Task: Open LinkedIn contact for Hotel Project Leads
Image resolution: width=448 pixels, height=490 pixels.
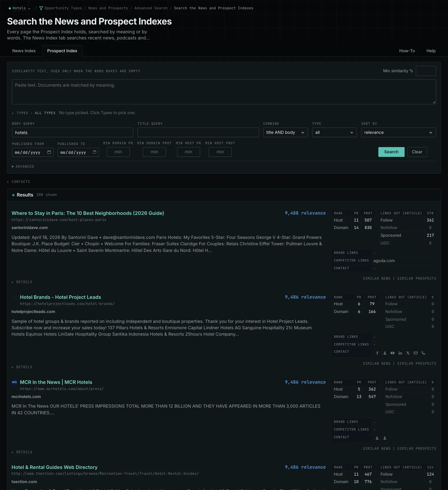Action: pyautogui.click(x=400, y=353)
